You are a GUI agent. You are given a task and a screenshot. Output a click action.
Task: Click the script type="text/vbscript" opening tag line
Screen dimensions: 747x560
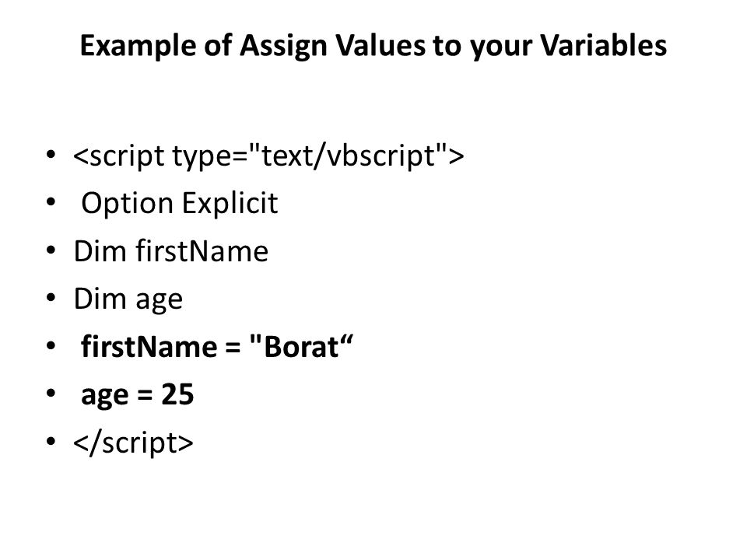point(268,156)
